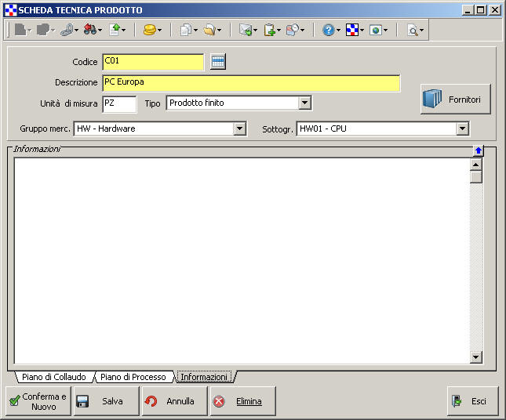The width and height of the screenshot is (506, 420).
Task: Click the green up-arrow icon in the toolbar
Action: [x=115, y=30]
